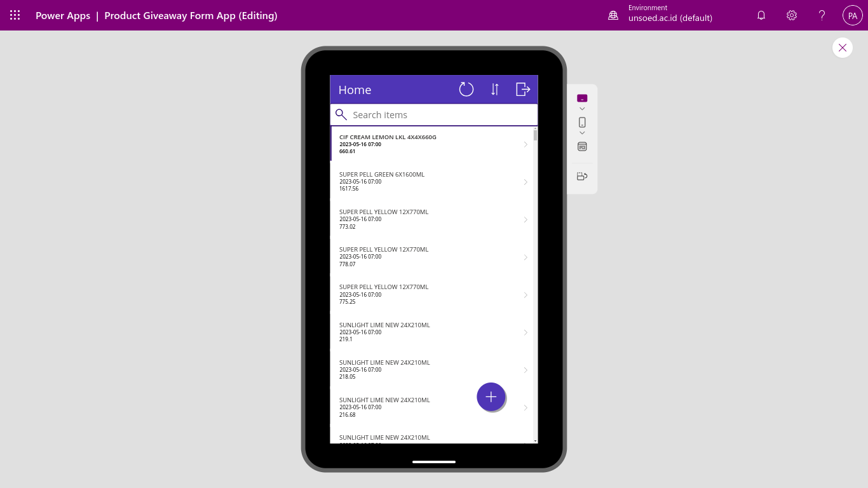Select CIF CREAM LEMON LKL 4X4X660G item
The width and height of the screenshot is (868, 488).
(x=431, y=144)
